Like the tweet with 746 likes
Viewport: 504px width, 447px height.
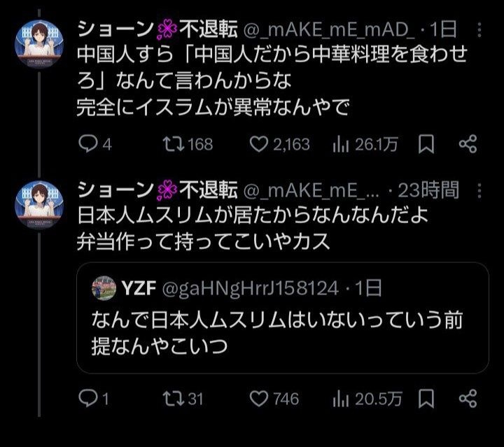click(260, 399)
